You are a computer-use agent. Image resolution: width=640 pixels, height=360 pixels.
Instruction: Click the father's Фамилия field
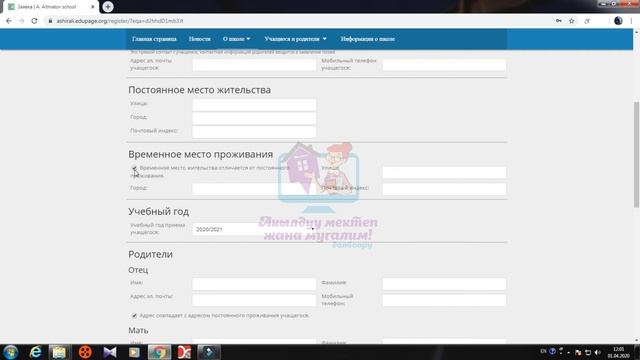tap(444, 284)
